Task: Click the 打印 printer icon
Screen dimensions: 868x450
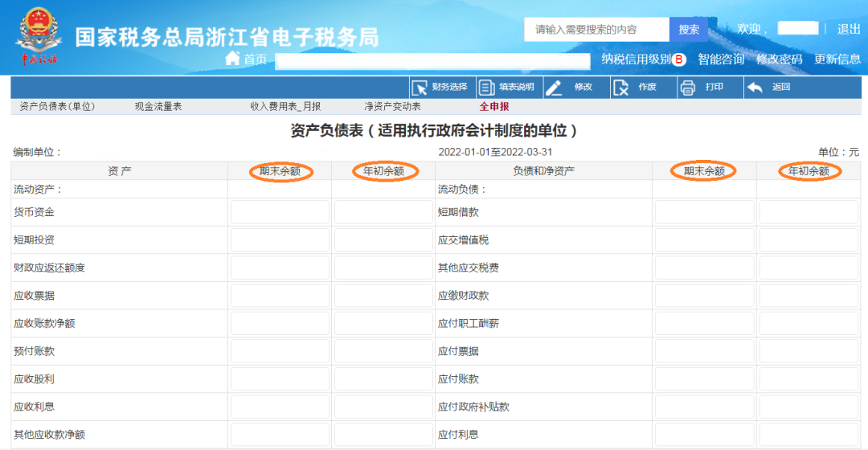Action: (687, 88)
